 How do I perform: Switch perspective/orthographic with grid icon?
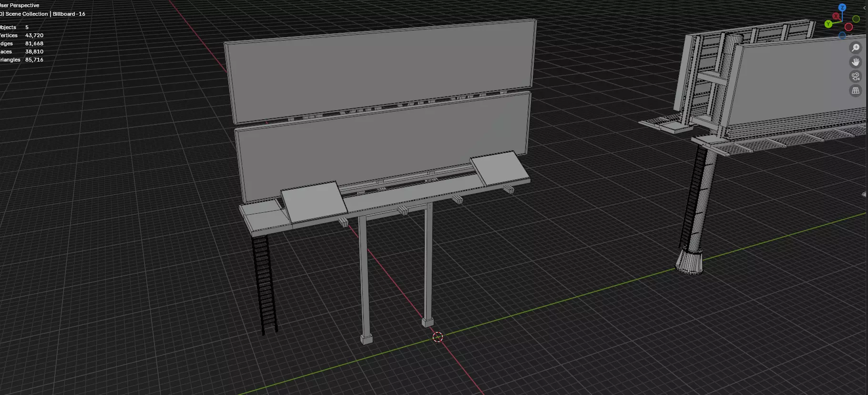point(856,91)
